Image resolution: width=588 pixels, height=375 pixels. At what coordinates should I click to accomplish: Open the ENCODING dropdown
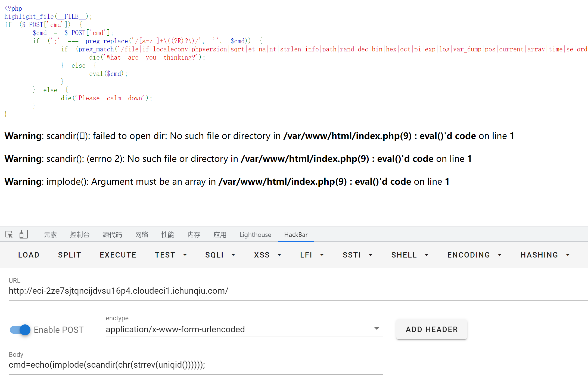(474, 255)
